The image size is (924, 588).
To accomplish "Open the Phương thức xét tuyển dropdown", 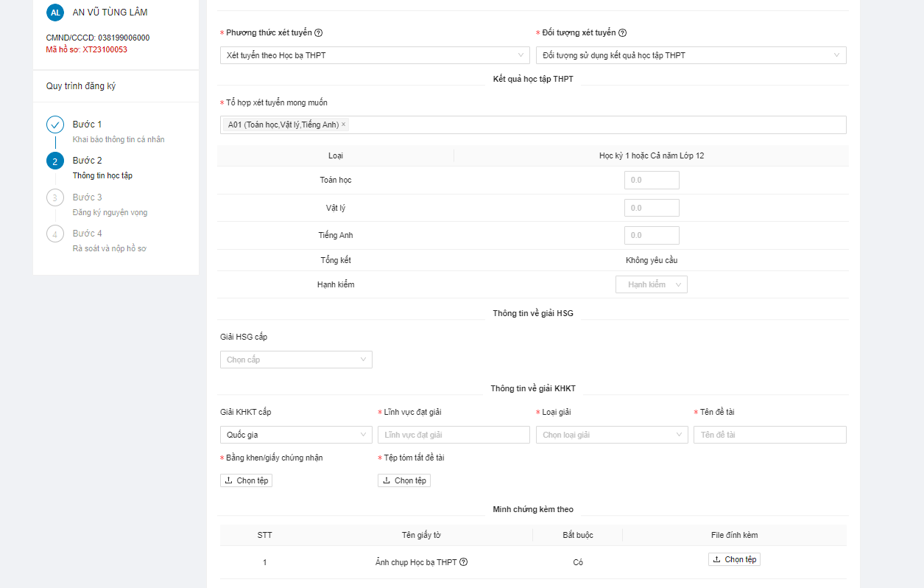I will click(375, 55).
